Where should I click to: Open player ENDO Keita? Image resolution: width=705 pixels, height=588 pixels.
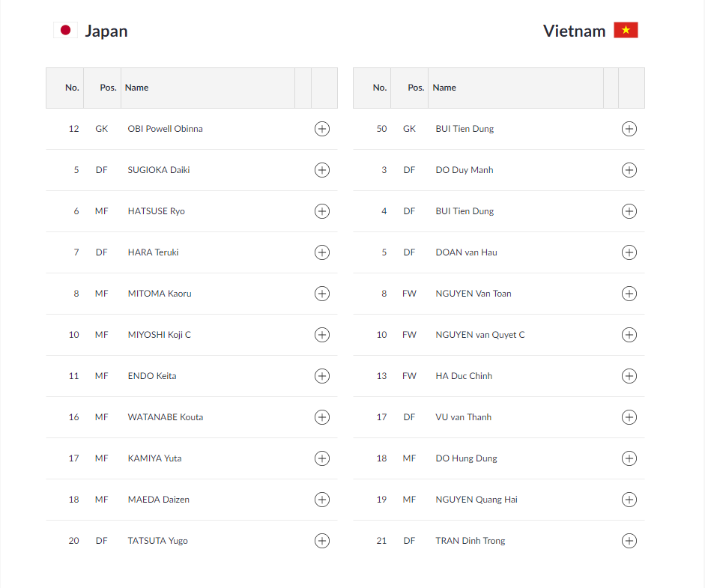coord(152,376)
